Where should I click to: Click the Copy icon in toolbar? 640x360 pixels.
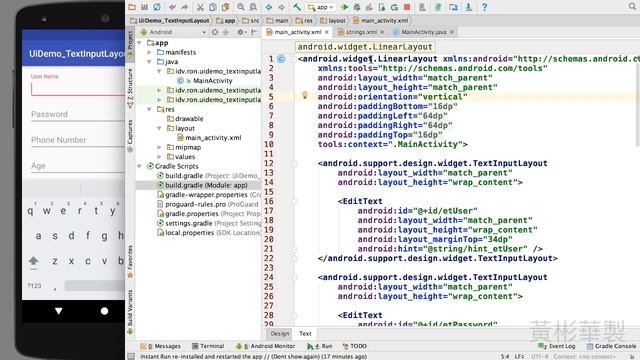213,7
